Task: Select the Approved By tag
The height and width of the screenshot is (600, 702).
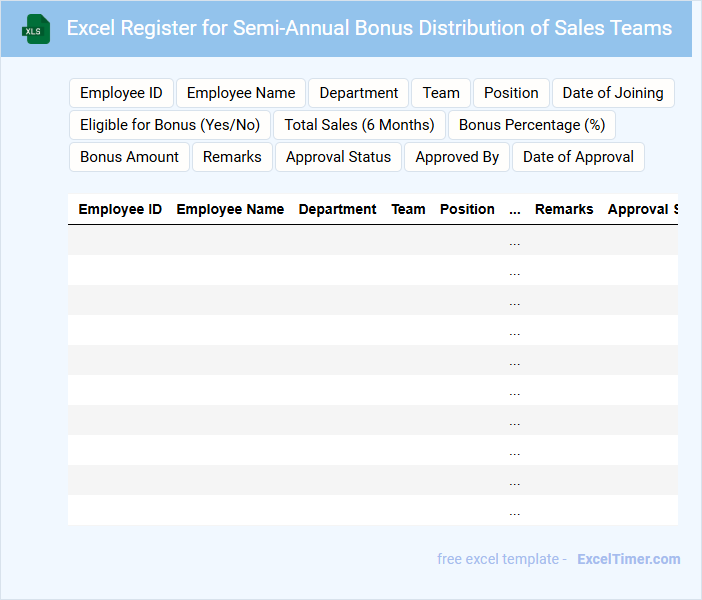Action: 457,157
